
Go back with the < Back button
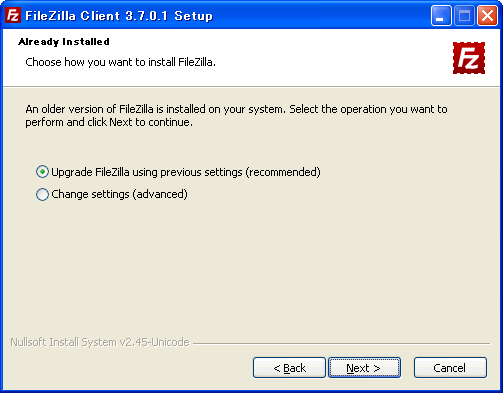[x=289, y=368]
